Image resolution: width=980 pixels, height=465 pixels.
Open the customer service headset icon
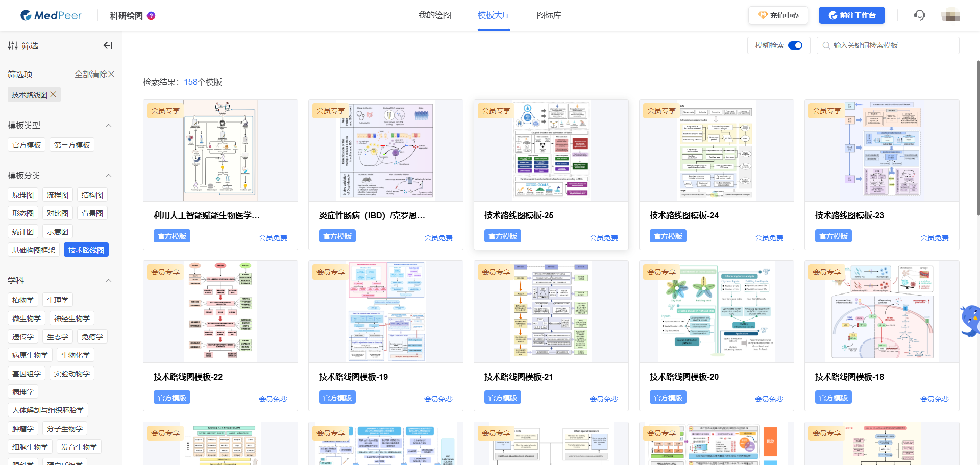pos(920,15)
